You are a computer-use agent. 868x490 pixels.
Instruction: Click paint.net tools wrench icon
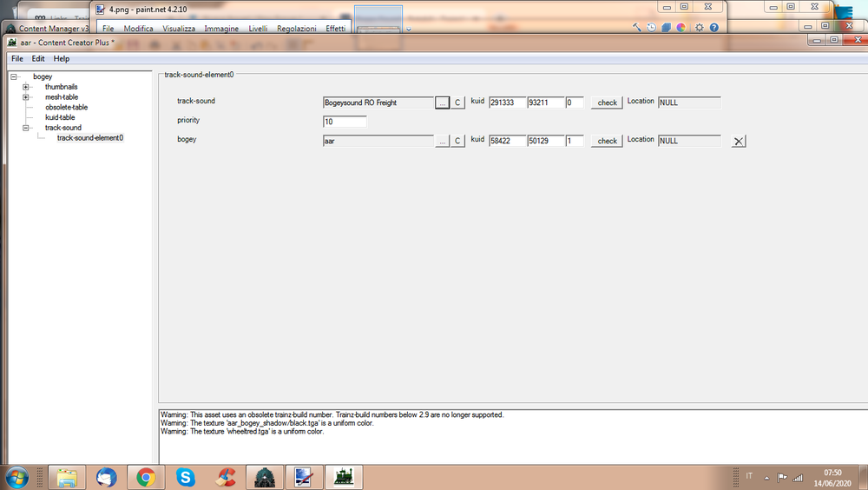point(636,27)
